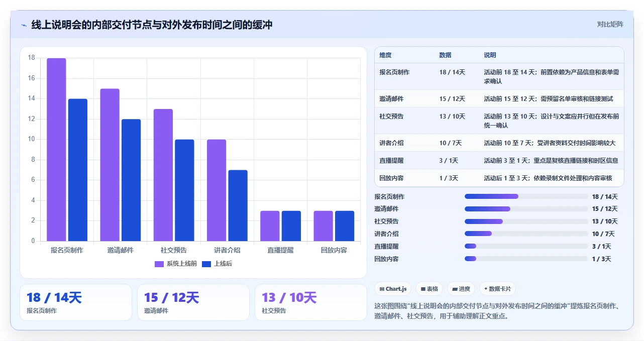Viewport: 644px width, 341px height.
Task: Click the blue 讲者介绍 bar at 7
Action: click(238, 205)
